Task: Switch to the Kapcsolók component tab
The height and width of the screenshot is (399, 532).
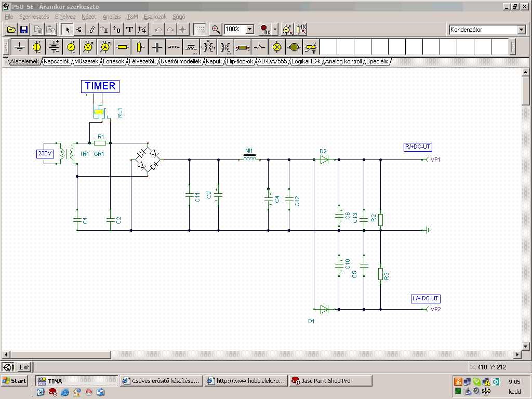Action: 57,61
